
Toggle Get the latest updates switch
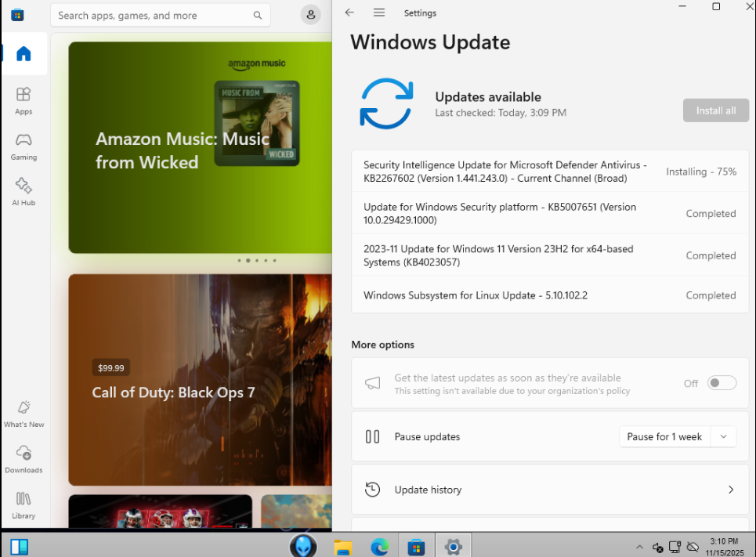click(722, 383)
